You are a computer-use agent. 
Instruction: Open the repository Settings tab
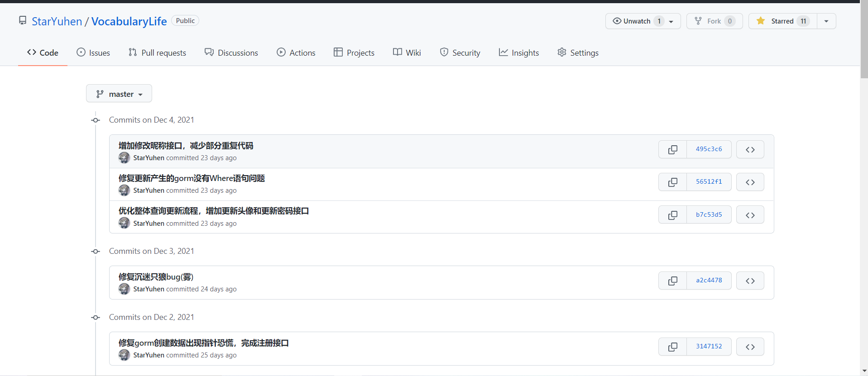pyautogui.click(x=578, y=52)
